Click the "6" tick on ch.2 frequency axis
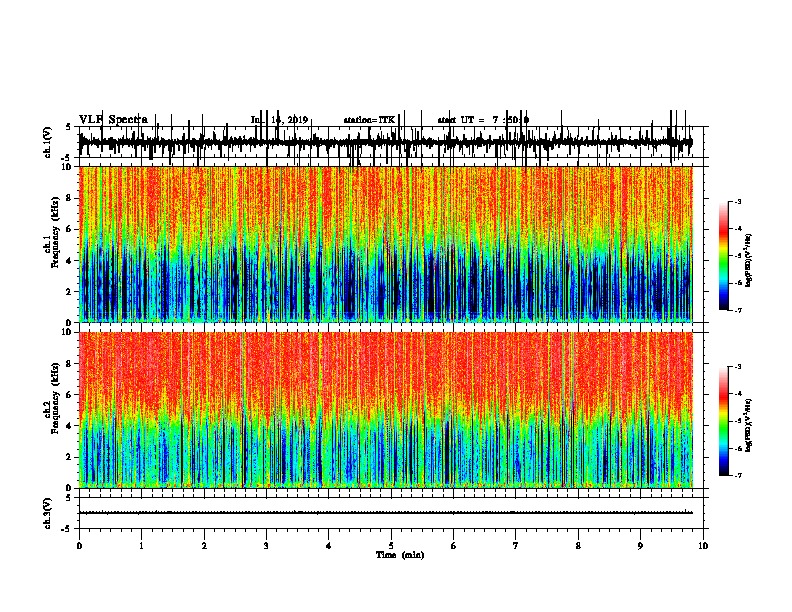Screen dimensions: 792x612 (70, 395)
